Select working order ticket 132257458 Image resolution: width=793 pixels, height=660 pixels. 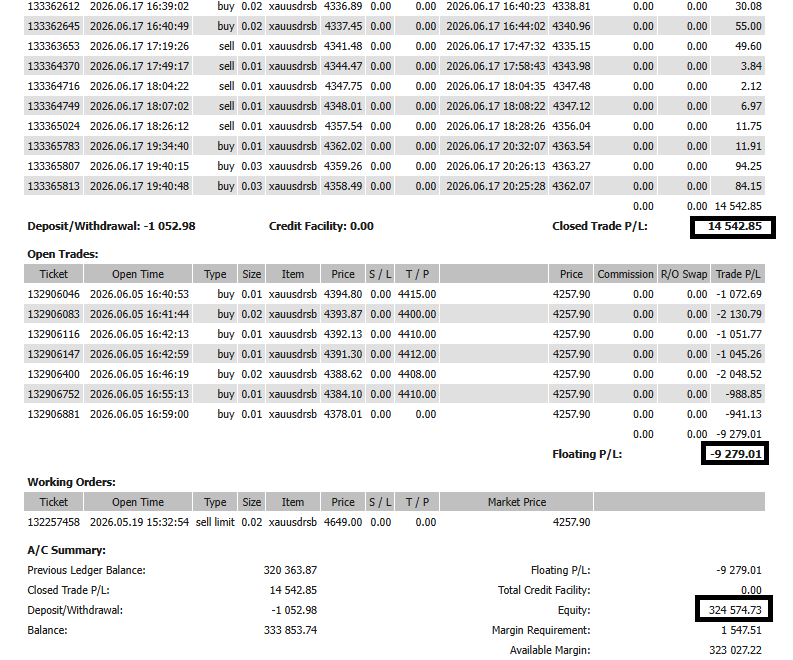pos(53,522)
